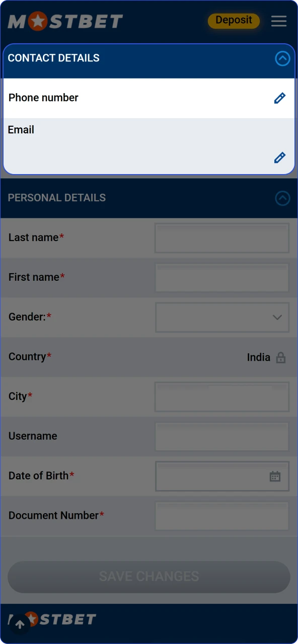Open the date picker calendar icon
298x644 pixels.
275,475
